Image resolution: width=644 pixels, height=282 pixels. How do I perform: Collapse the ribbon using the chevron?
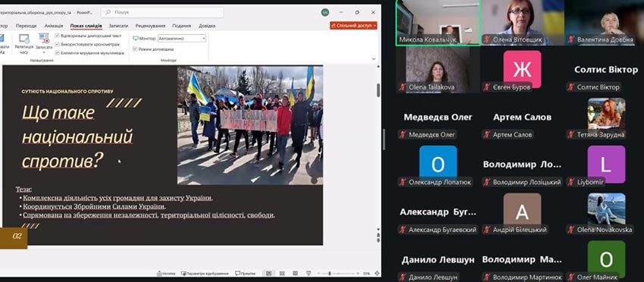click(374, 59)
